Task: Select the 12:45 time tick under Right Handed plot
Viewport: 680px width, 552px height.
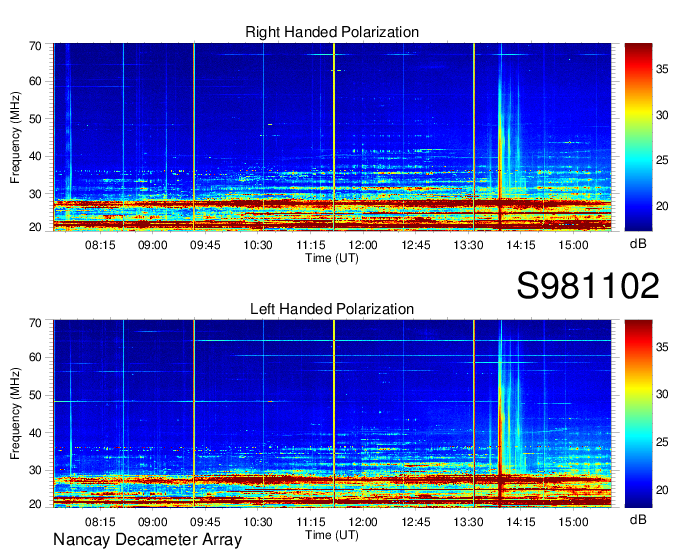Action: tap(415, 245)
